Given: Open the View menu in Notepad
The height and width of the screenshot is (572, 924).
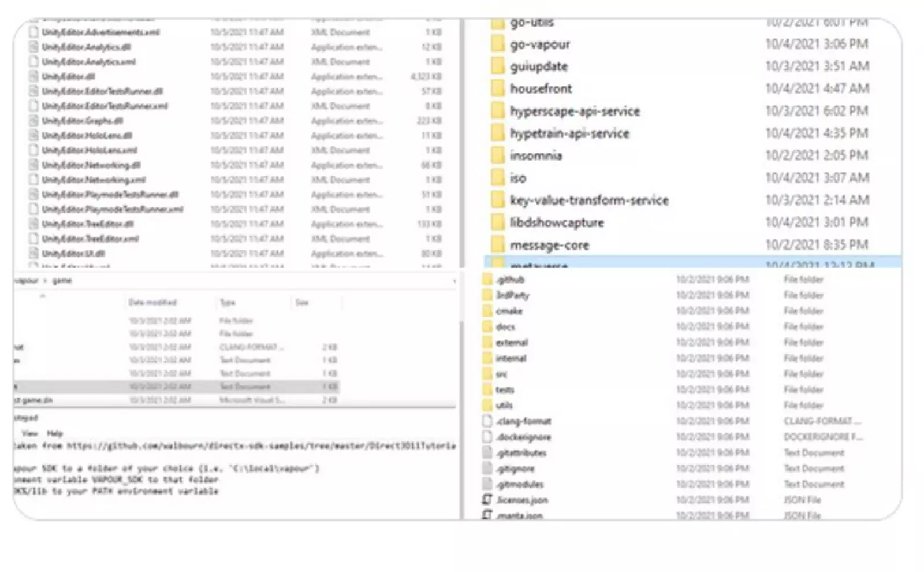Looking at the screenshot, I should pos(29,433).
